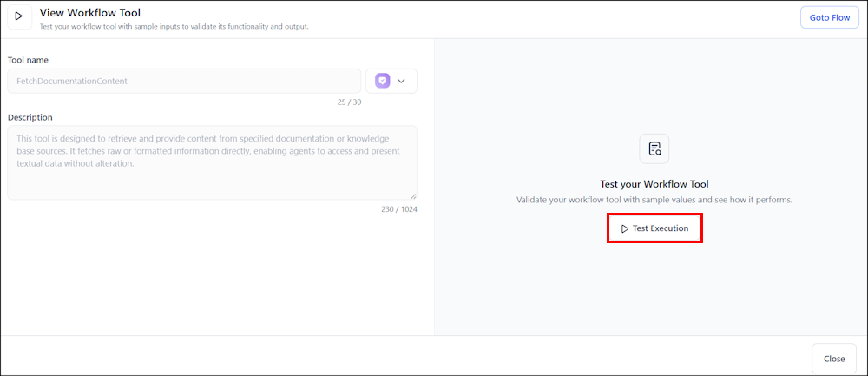This screenshot has height=376, width=868.
Task: Expand the tool icon chevron dropdown
Action: coord(401,81)
